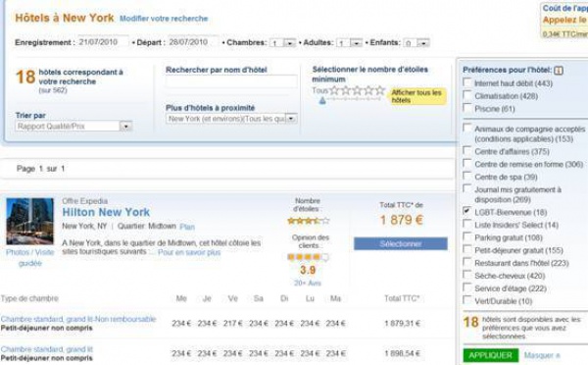This screenshot has width=588, height=365.
Task: Click the 3.9 customer score
Action: point(308,270)
